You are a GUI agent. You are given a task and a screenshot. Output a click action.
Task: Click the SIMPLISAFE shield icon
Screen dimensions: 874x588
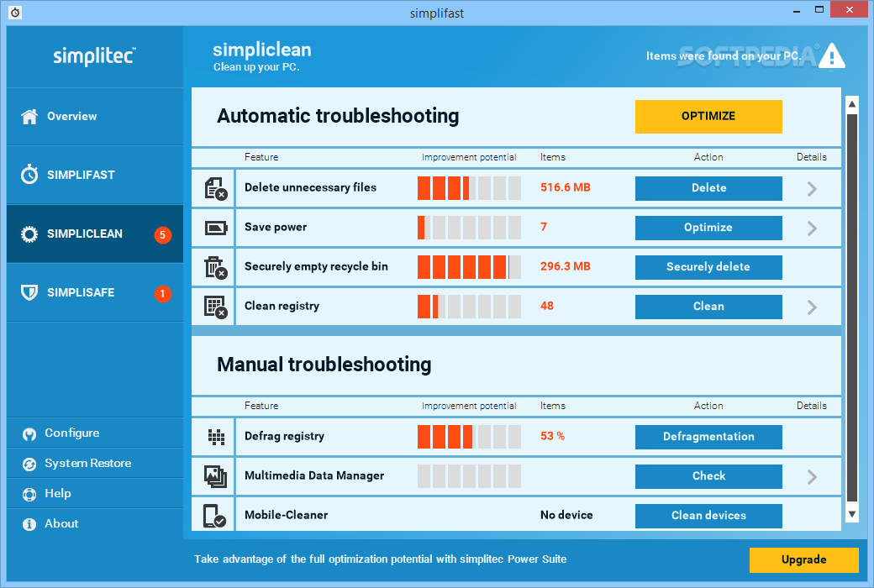pos(29,292)
